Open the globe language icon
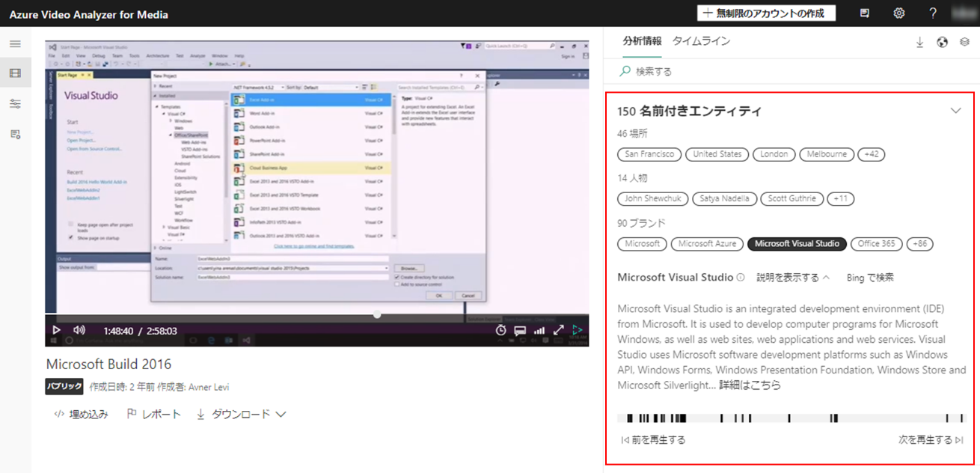 943,43
